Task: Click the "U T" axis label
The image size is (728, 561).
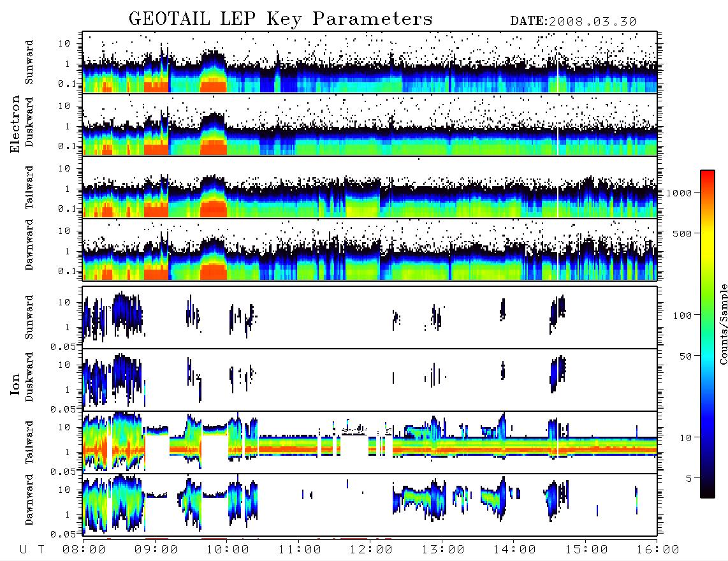Action: point(32,550)
